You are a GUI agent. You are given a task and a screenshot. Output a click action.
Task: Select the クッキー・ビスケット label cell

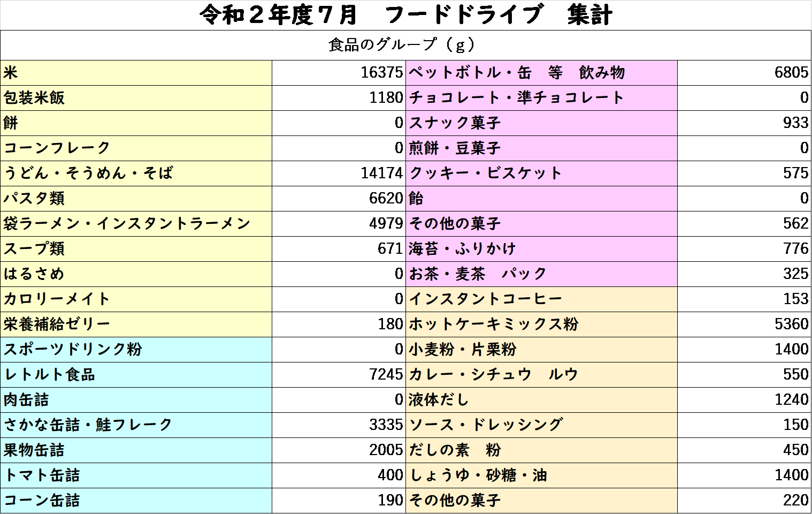tap(541, 173)
